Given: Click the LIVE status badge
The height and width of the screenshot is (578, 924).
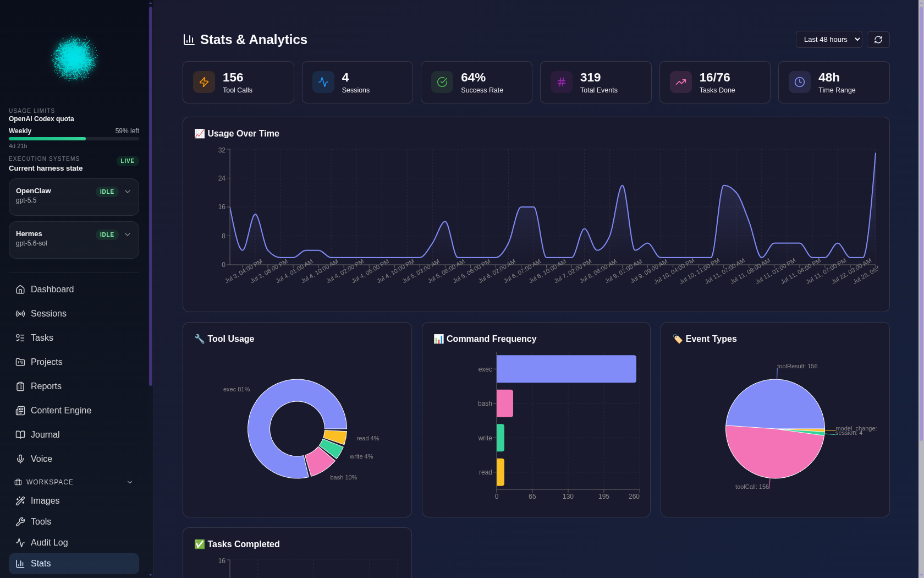Looking at the screenshot, I should click(x=128, y=161).
